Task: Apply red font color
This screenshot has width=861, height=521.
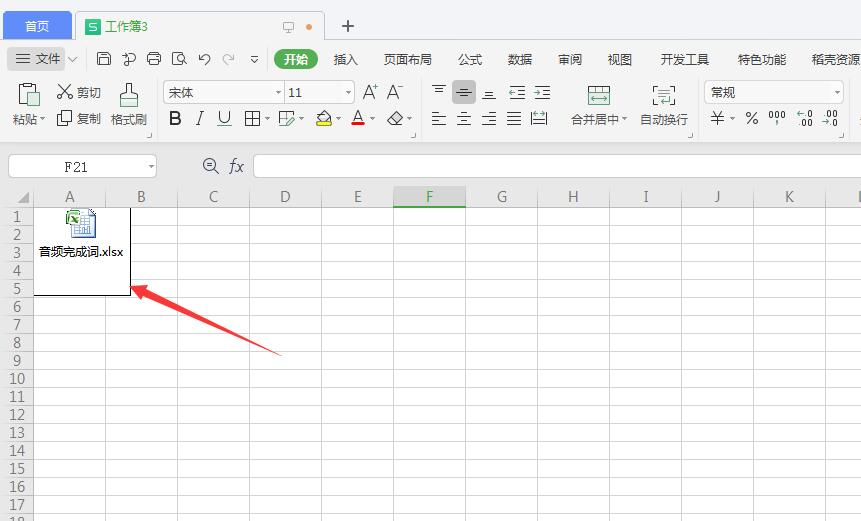Action: 358,118
